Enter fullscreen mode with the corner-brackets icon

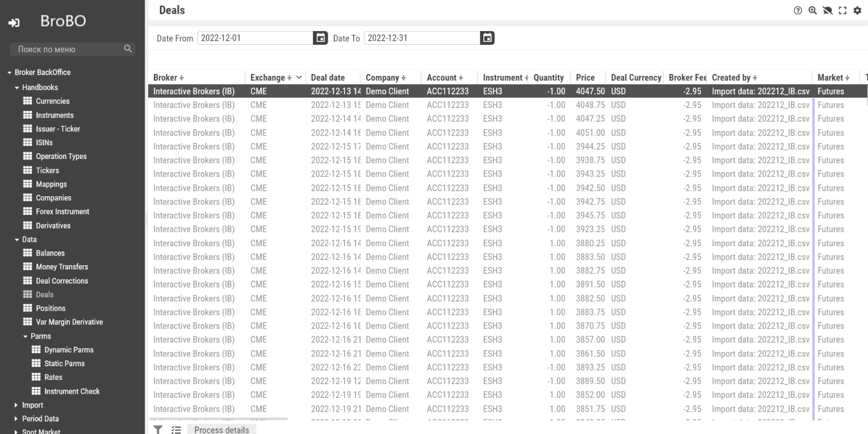pyautogui.click(x=843, y=10)
